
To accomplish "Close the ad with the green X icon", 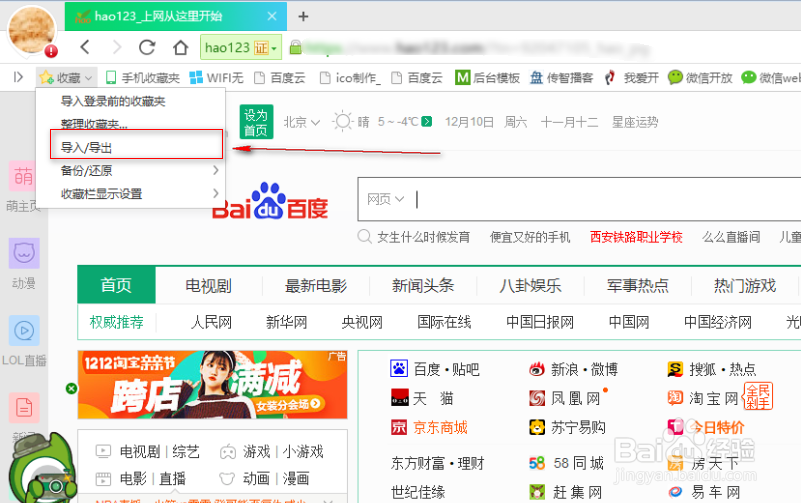I will tap(72, 389).
